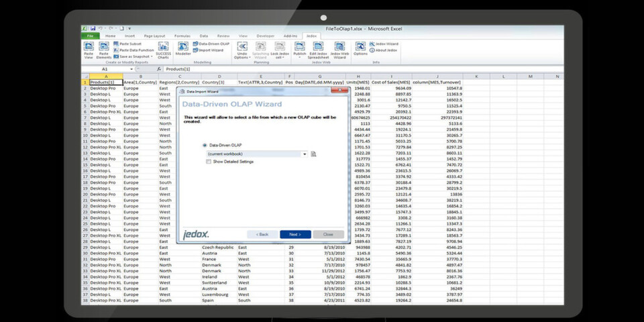The width and height of the screenshot is (644, 322).
Task: Select row header 38
Action: coord(85,301)
